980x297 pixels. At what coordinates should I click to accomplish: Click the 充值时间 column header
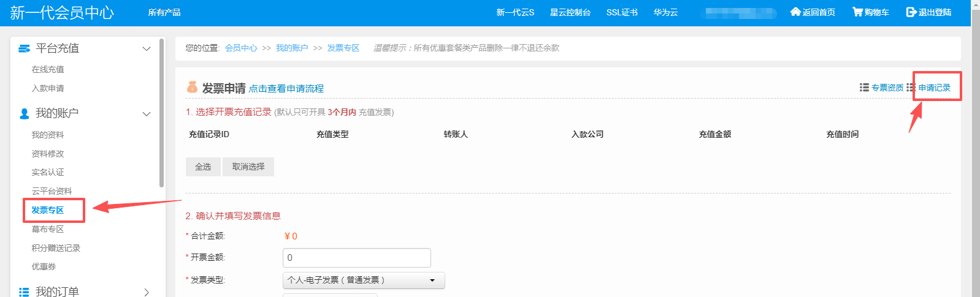843,134
